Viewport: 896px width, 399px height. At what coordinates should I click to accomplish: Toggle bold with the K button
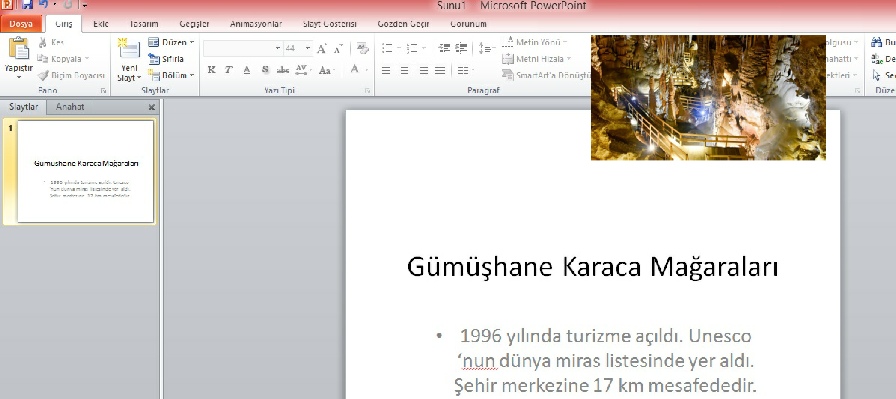point(211,70)
